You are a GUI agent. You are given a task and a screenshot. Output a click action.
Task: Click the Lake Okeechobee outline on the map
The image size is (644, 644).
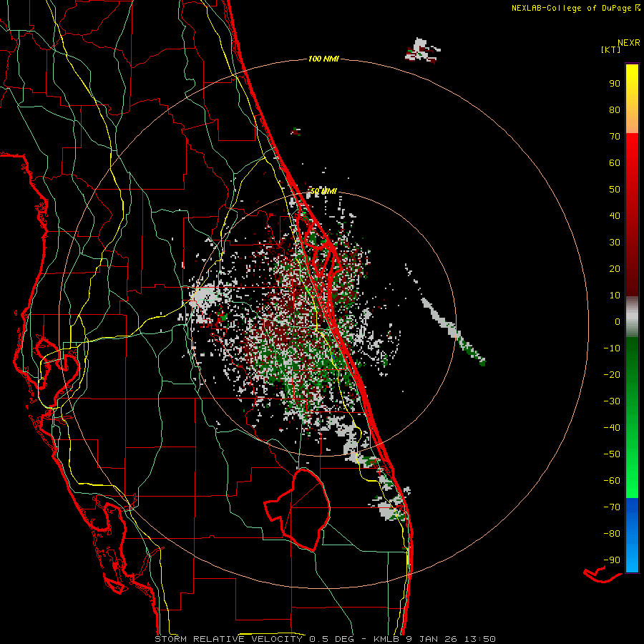[x=298, y=509]
